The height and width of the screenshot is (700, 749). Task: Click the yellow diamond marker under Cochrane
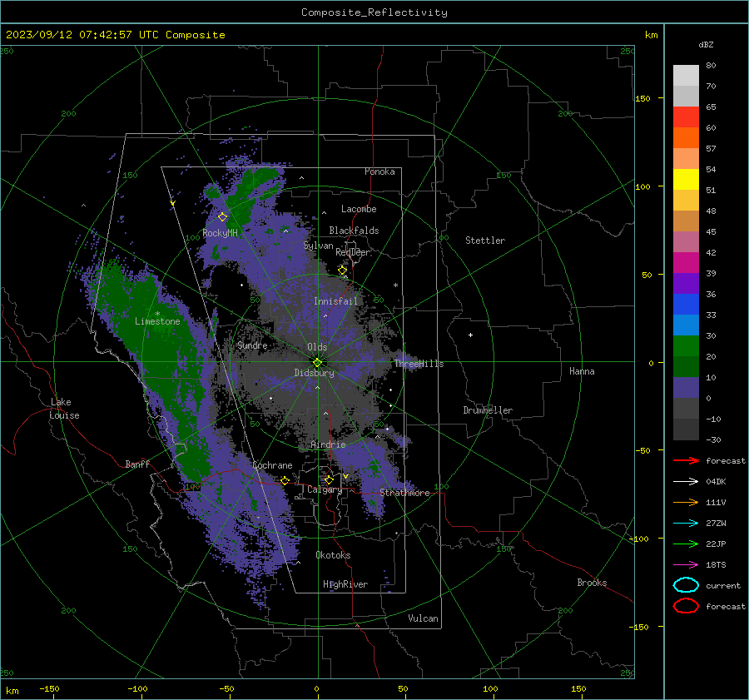285,480
